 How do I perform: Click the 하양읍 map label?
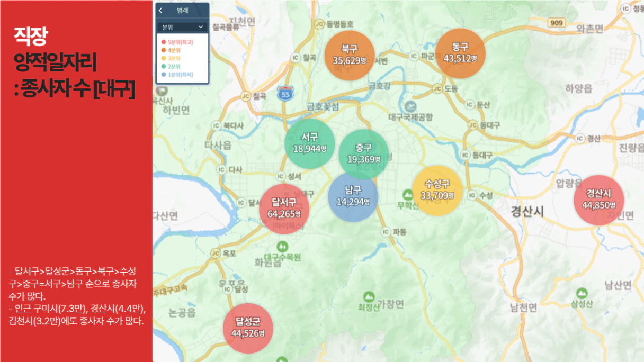tap(579, 88)
